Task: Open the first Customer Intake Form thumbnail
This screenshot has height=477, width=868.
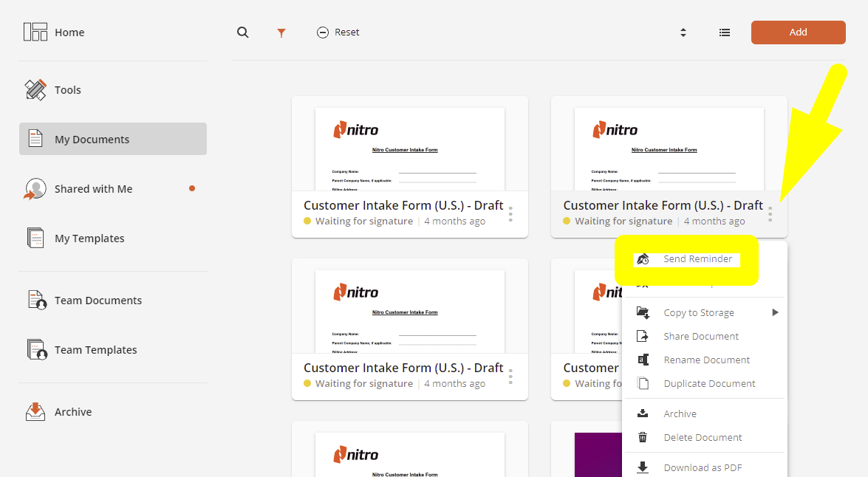Action: click(x=410, y=148)
